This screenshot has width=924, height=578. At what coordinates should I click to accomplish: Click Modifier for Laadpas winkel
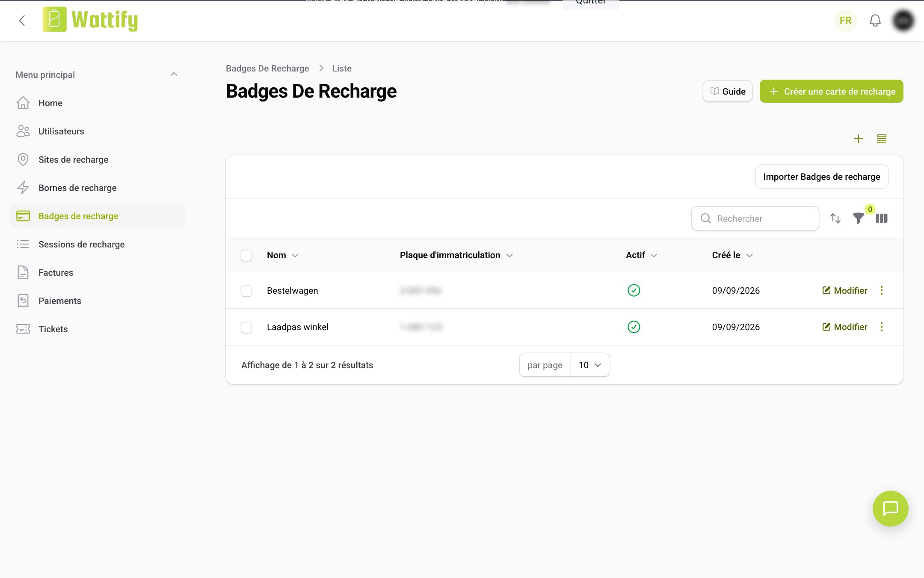pyautogui.click(x=844, y=327)
